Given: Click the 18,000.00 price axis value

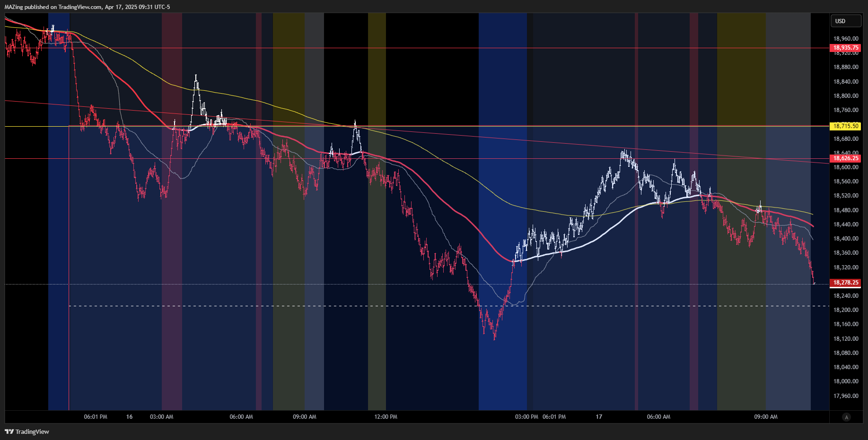Looking at the screenshot, I should click(846, 381).
